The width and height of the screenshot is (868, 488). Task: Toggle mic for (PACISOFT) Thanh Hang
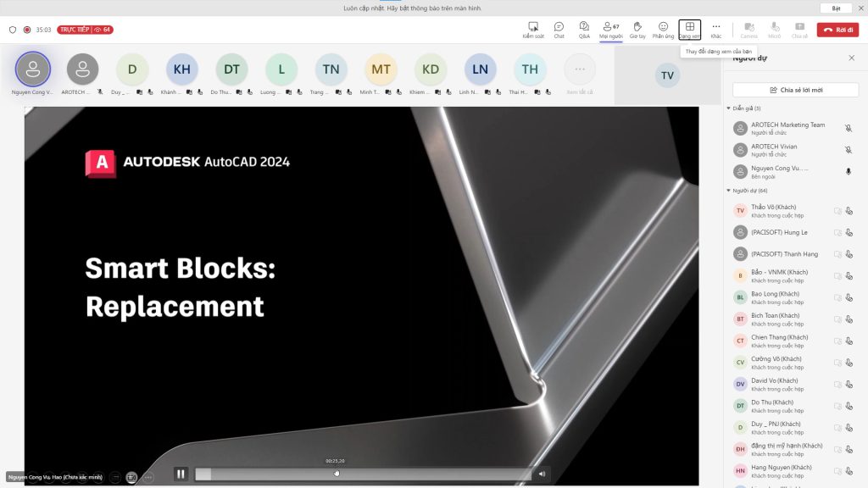pyautogui.click(x=849, y=254)
